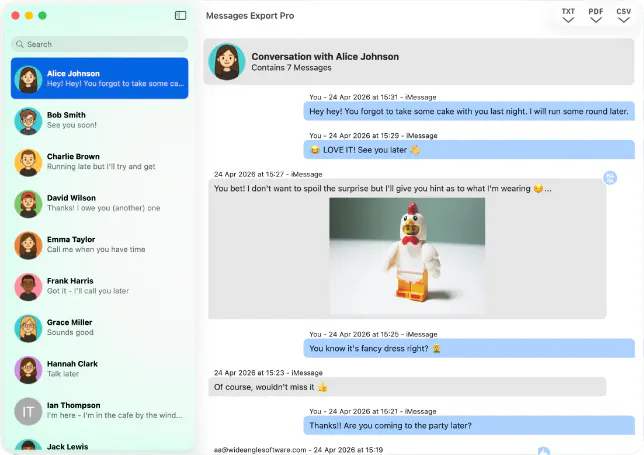Viewport: 644px width, 455px height.
Task: Click 'Call me when you have time' preview
Action: pos(96,249)
